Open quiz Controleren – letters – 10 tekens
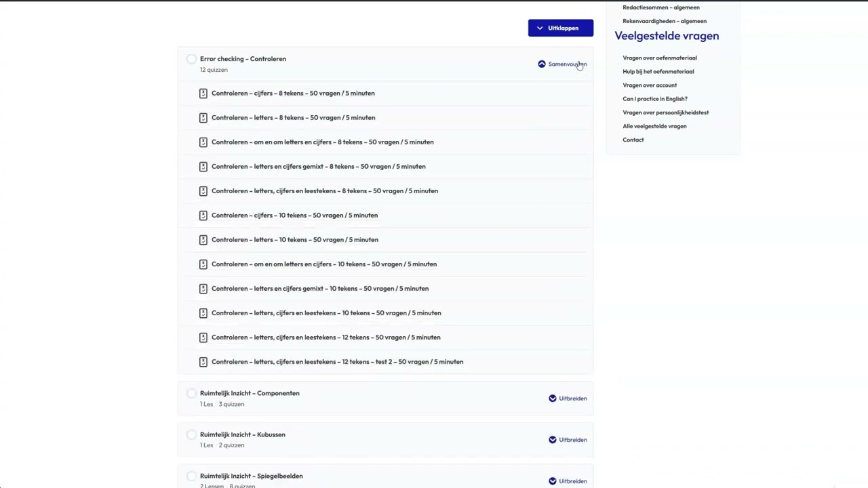868x488 pixels. click(295, 240)
